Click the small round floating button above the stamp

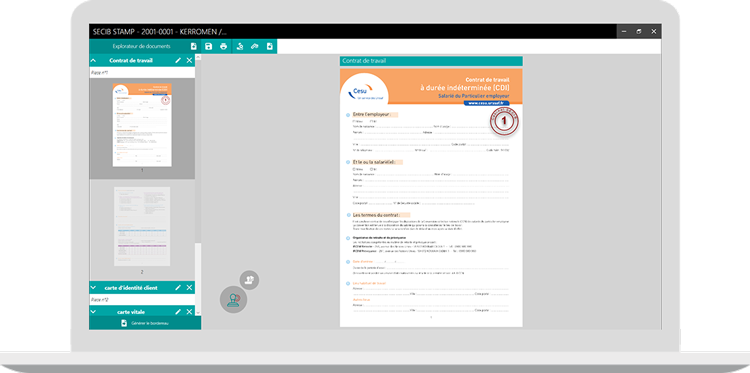tap(249, 280)
